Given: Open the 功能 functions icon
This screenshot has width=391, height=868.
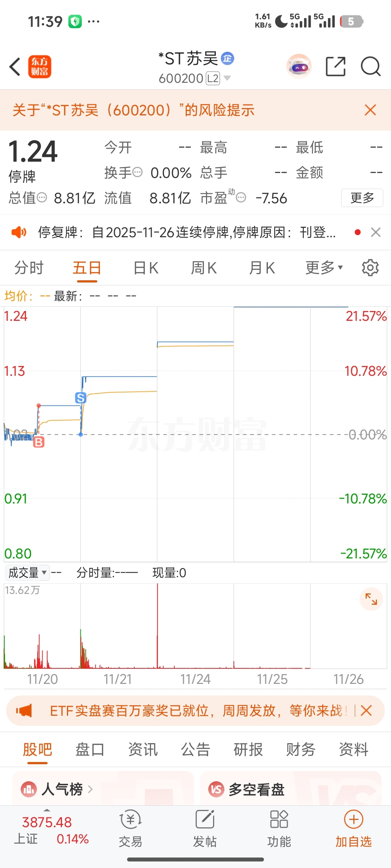Looking at the screenshot, I should pyautogui.click(x=279, y=829).
